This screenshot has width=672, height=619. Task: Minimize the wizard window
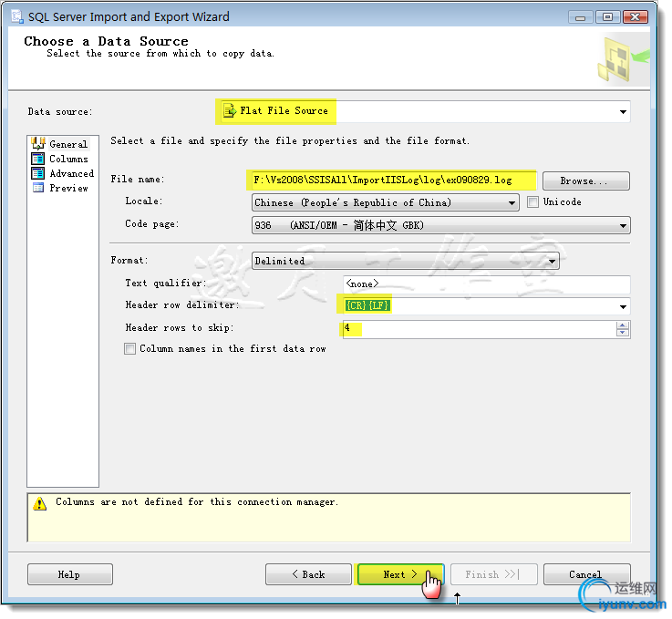[x=580, y=17]
